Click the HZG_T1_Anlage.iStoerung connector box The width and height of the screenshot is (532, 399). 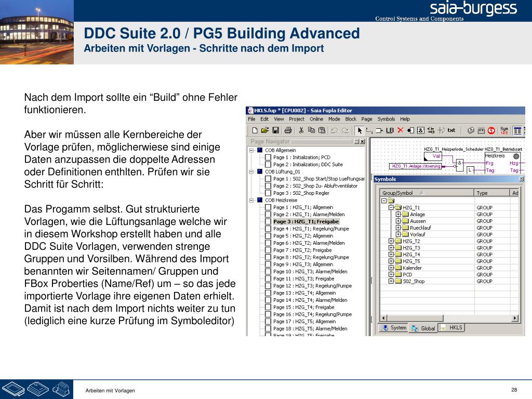click(416, 166)
